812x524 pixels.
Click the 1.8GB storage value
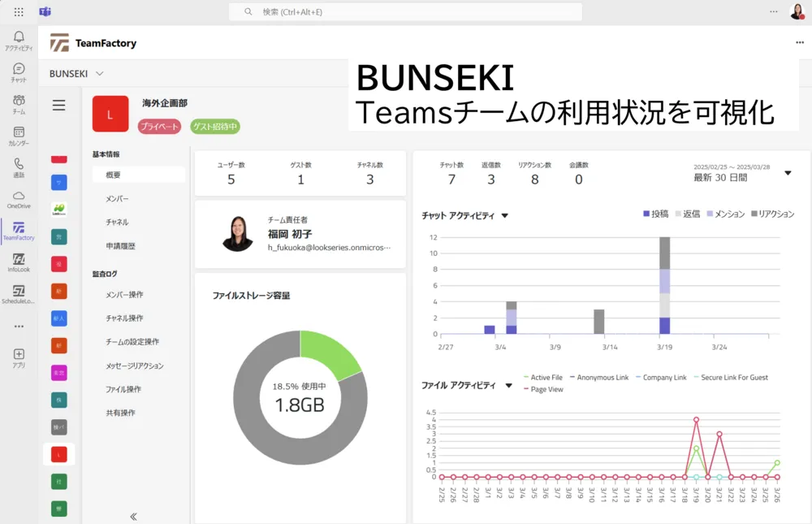point(300,405)
